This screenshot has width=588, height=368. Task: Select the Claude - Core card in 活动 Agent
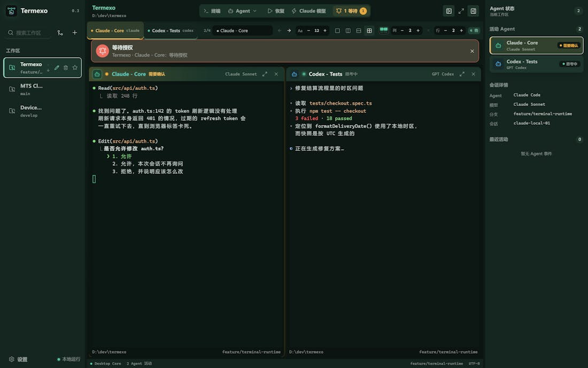point(536,45)
